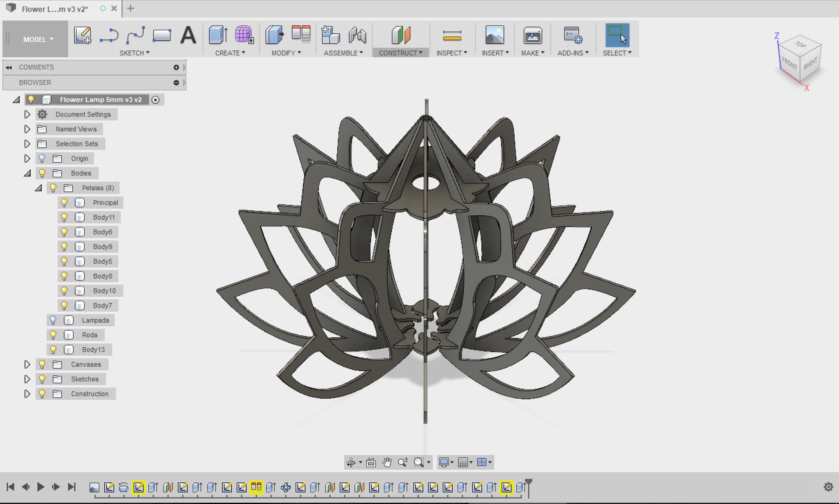Expand the COMMENTS panel plus button
This screenshot has height=504, width=839.
pos(176,67)
